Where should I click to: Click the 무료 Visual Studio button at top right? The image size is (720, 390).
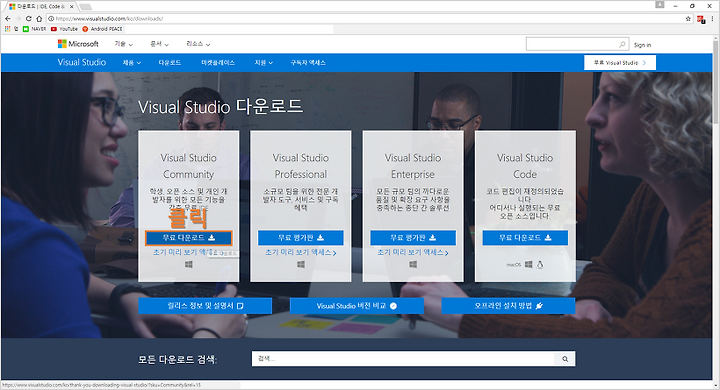point(620,62)
